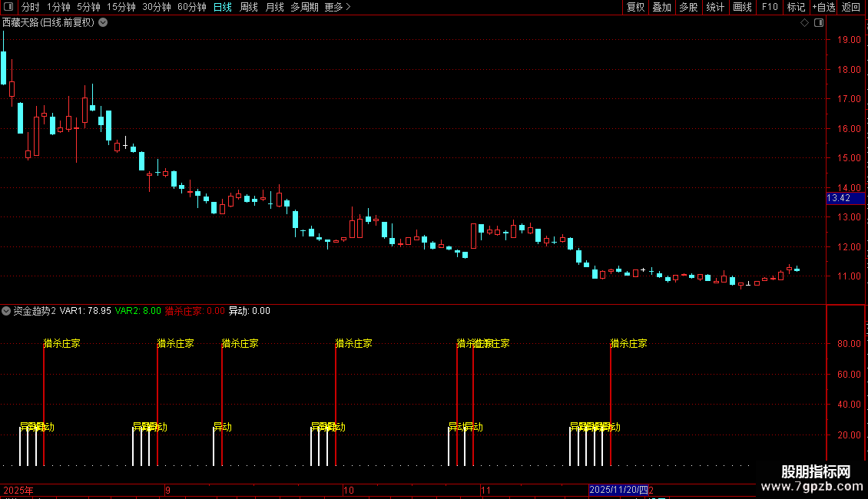
Task: Toggle the side panel icon near the price axis
Action: pyautogui.click(x=819, y=23)
